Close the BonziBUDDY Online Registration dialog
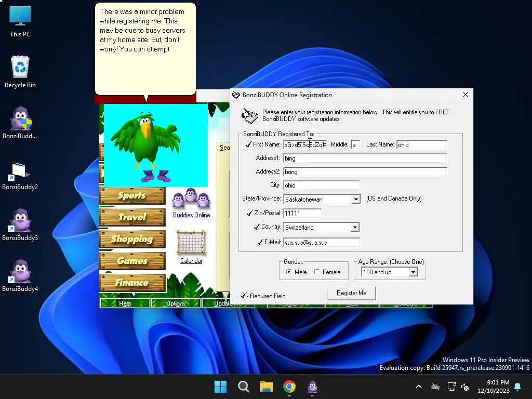 pos(465,95)
